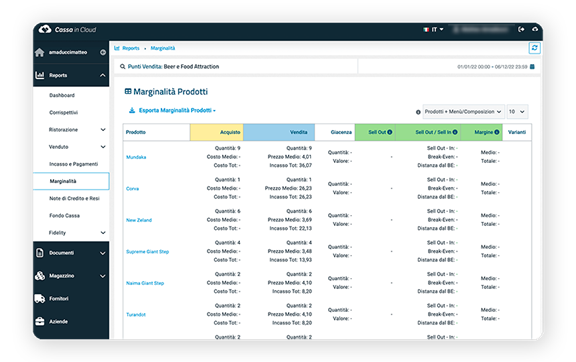
Task: Collapse the Reports sidebar section
Action: click(x=102, y=75)
